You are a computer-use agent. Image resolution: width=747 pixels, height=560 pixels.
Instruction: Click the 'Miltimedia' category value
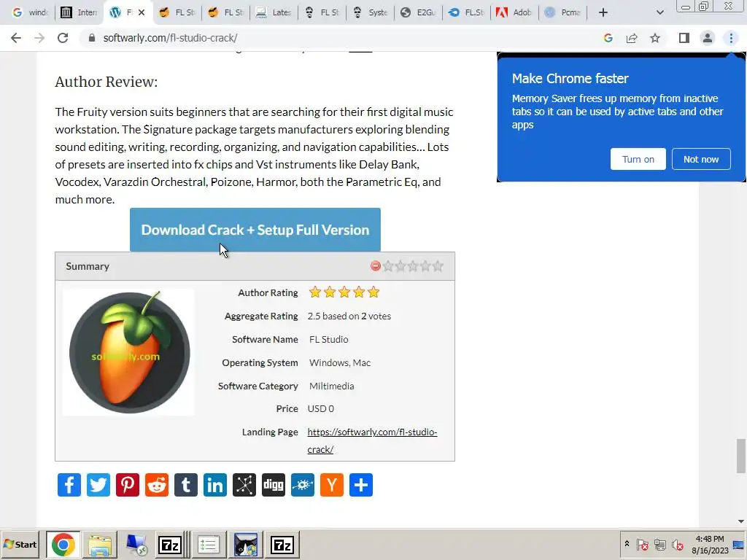point(332,386)
